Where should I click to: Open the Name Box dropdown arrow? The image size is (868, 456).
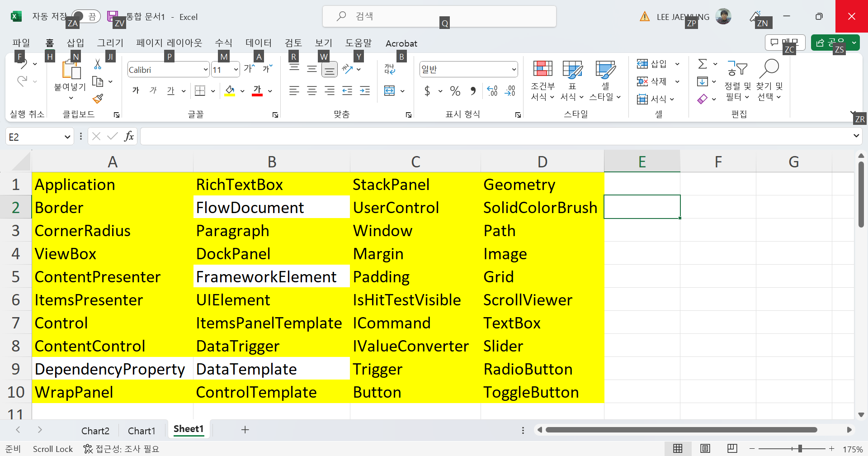tap(67, 137)
